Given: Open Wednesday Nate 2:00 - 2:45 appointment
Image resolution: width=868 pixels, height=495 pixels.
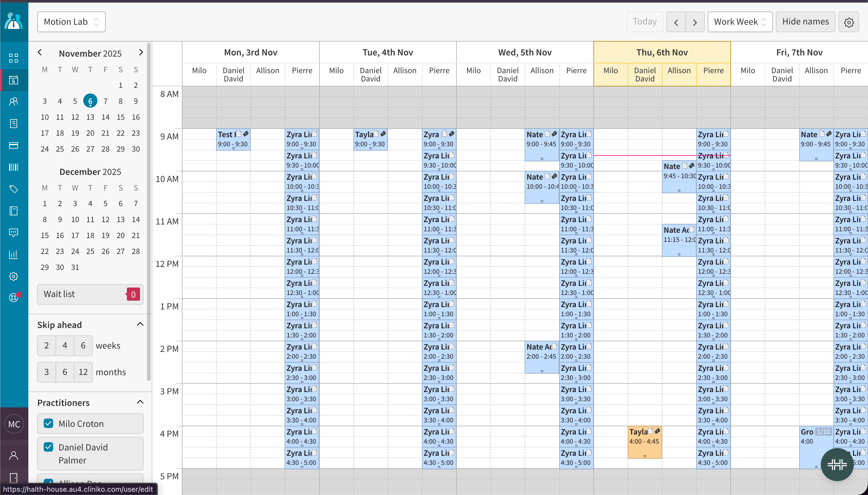Looking at the screenshot, I should click(x=542, y=357).
